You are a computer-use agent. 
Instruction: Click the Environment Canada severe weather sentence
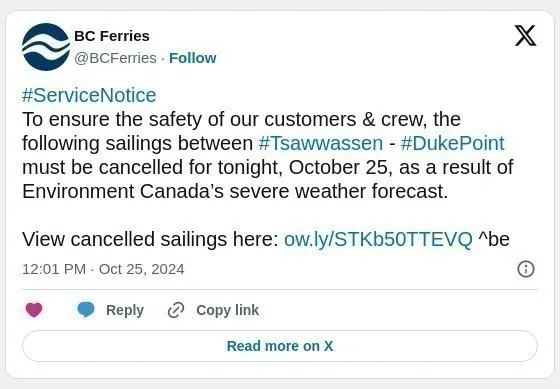(x=235, y=191)
